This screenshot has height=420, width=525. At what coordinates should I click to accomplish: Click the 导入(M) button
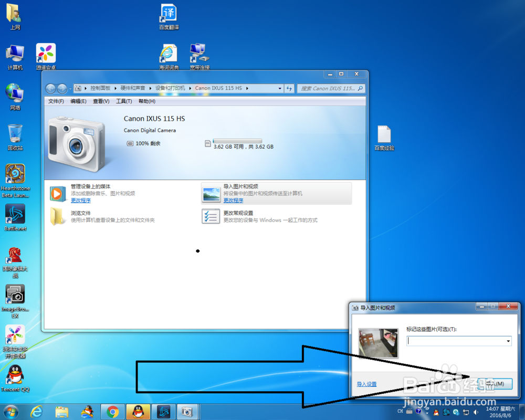[x=495, y=384]
